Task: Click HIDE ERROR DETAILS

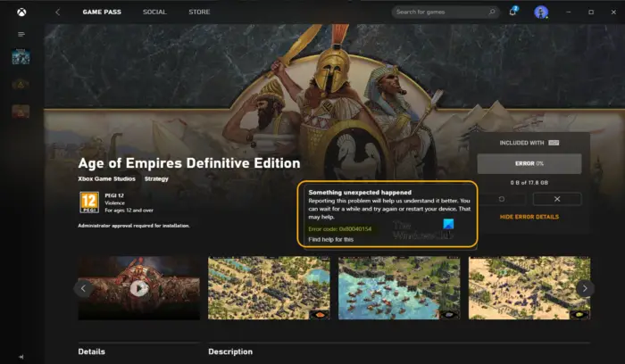Action: (x=529, y=217)
